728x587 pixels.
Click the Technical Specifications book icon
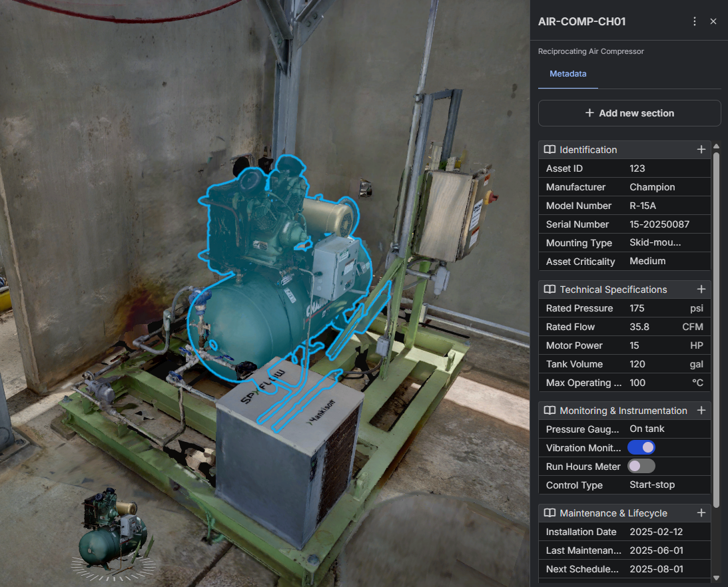point(549,290)
